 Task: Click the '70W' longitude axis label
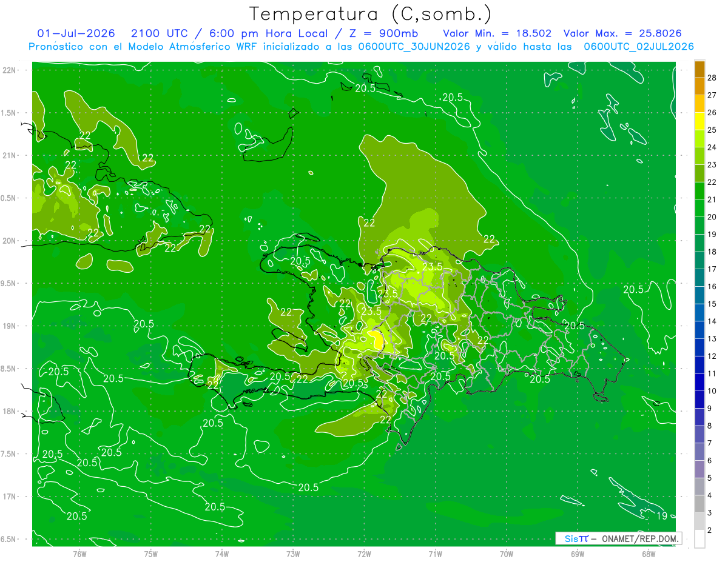507,554
